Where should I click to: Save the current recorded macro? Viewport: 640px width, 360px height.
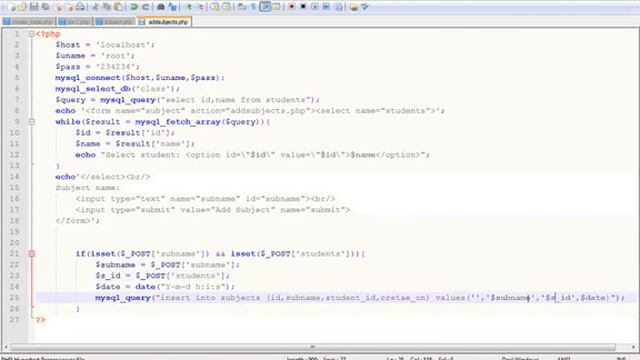(x=338, y=7)
